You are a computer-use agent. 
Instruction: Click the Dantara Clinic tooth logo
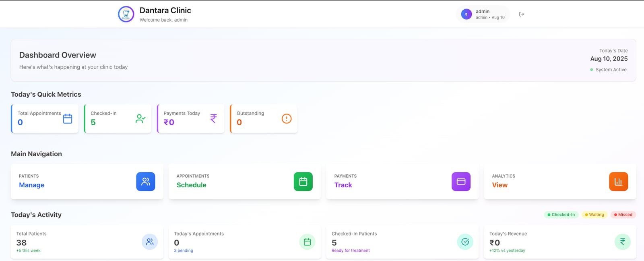pyautogui.click(x=126, y=14)
